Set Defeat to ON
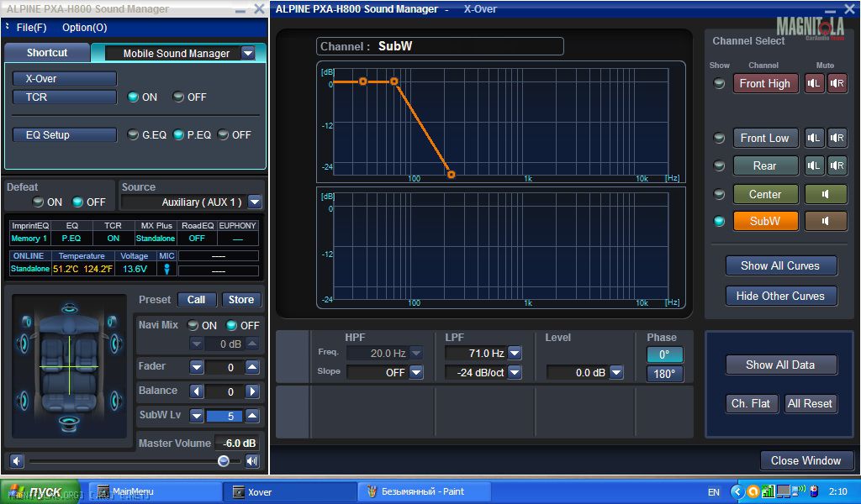The height and width of the screenshot is (504, 861). click(38, 202)
